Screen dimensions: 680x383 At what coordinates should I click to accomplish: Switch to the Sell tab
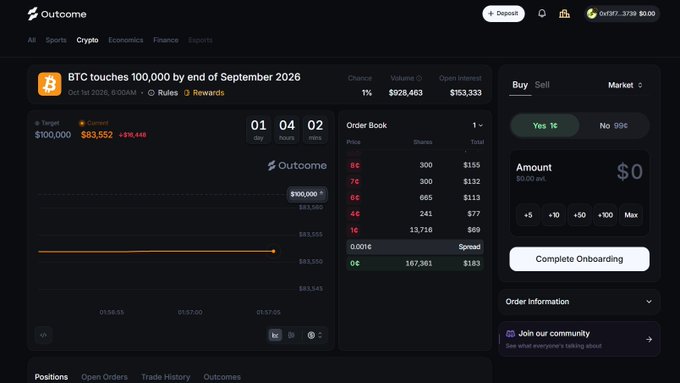(x=542, y=85)
